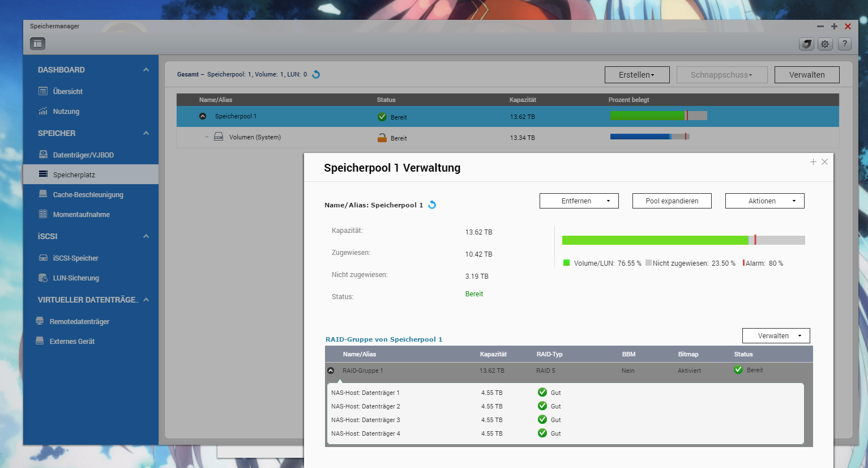Collapse the Speicherpool 1 row
The width and height of the screenshot is (868, 468).
click(x=203, y=116)
